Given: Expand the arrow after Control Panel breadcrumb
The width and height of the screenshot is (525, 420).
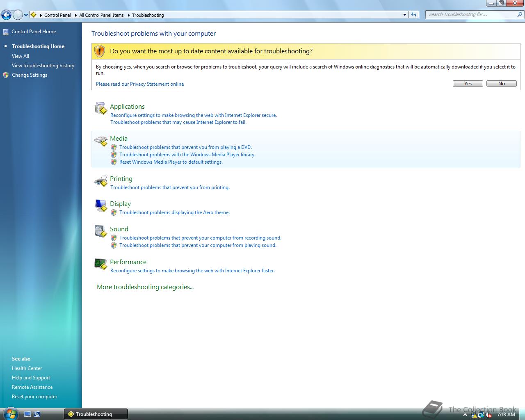Looking at the screenshot, I should [75, 15].
